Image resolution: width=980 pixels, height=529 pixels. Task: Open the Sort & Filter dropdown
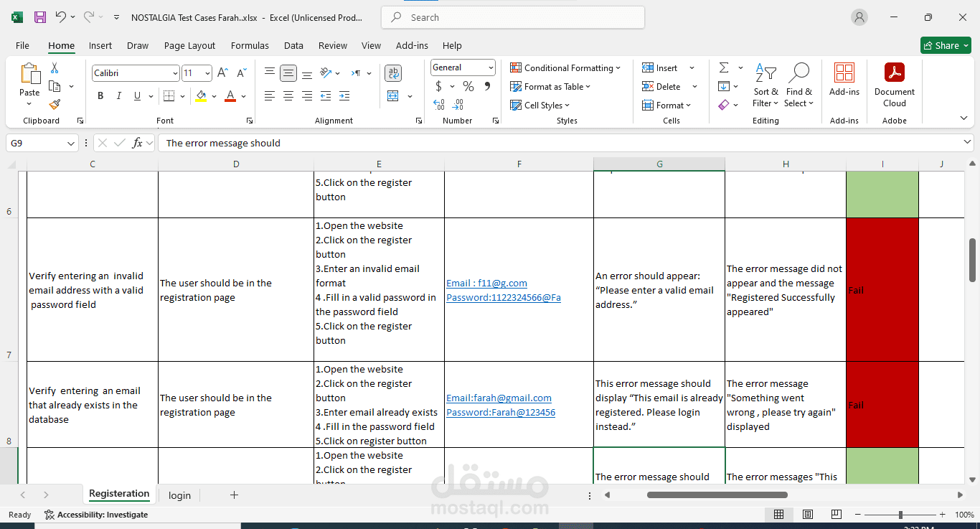click(x=765, y=85)
